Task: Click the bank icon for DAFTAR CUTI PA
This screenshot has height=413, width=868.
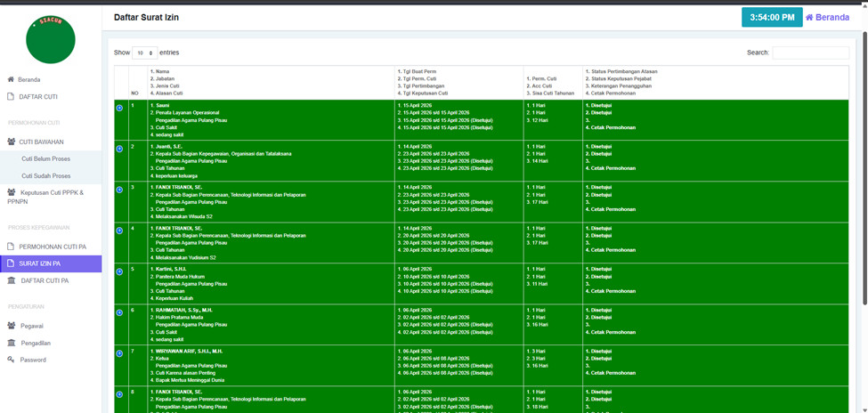Action: [11, 280]
